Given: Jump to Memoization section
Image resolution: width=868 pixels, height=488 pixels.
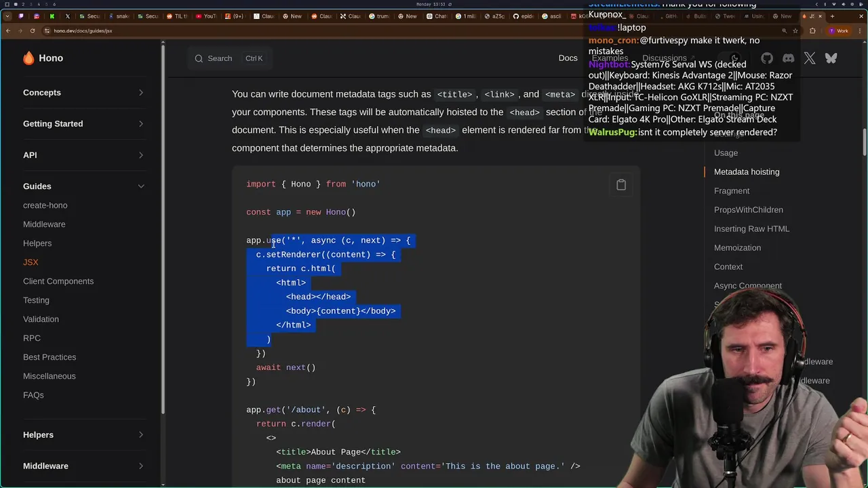Looking at the screenshot, I should [x=737, y=248].
